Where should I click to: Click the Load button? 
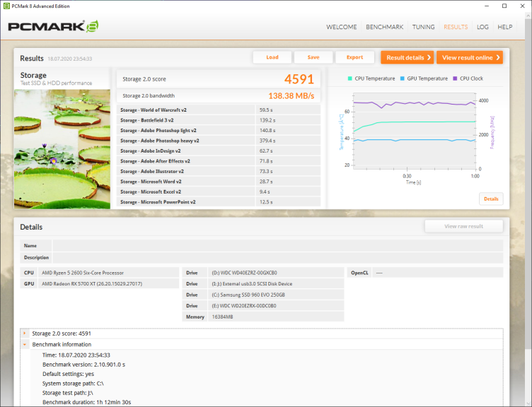point(272,57)
